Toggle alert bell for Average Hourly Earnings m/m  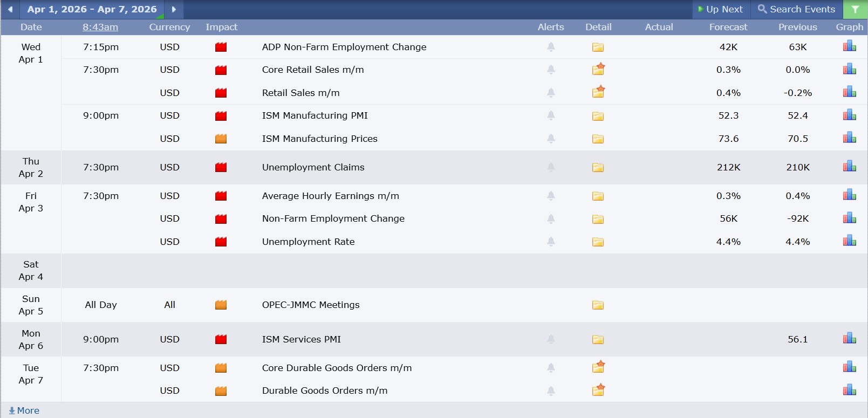551,196
